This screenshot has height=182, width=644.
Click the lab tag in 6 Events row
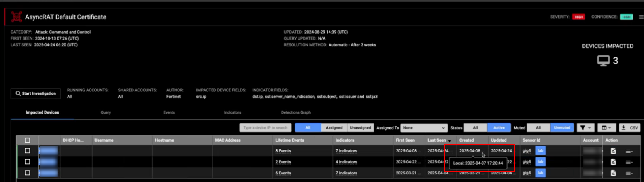click(540, 173)
